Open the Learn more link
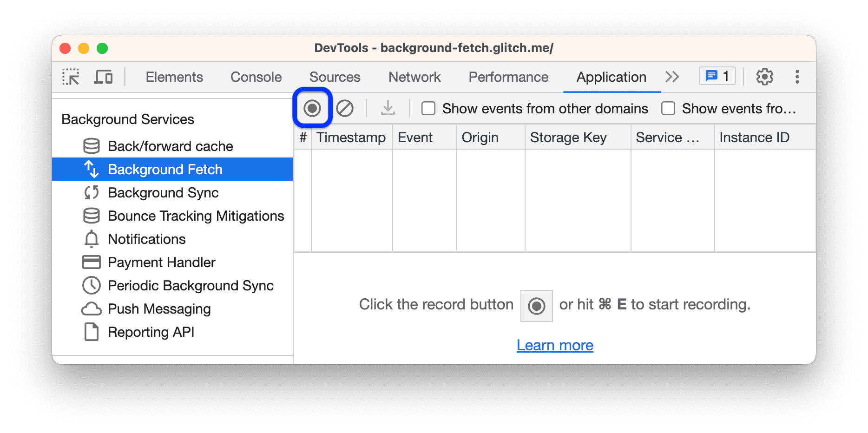Image resolution: width=868 pixels, height=433 pixels. coord(555,345)
